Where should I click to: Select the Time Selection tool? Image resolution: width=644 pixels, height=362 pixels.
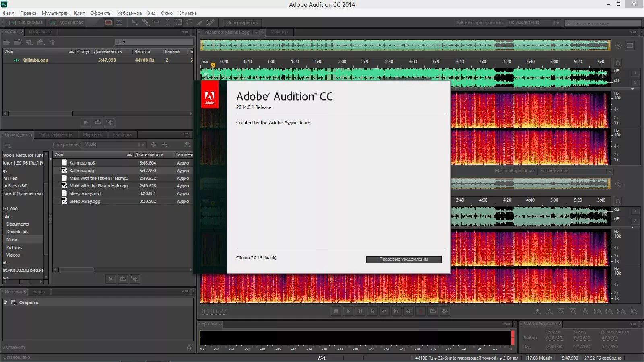[167, 23]
